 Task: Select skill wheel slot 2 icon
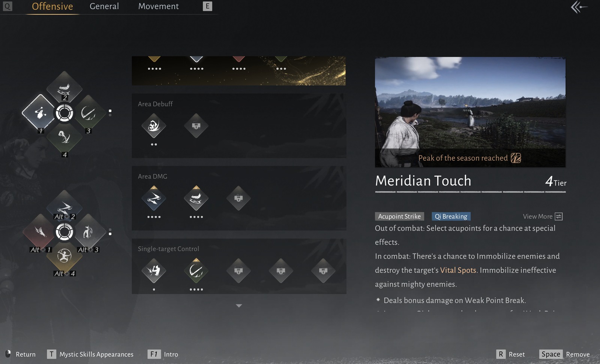(x=64, y=88)
